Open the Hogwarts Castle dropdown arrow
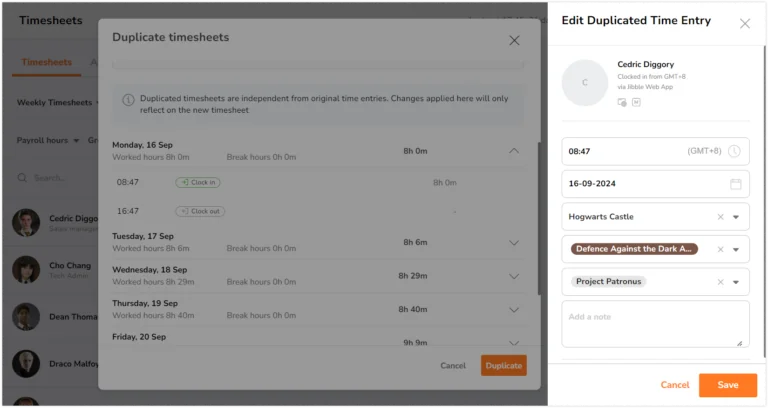Viewport: 768px width, 408px height. pos(736,217)
